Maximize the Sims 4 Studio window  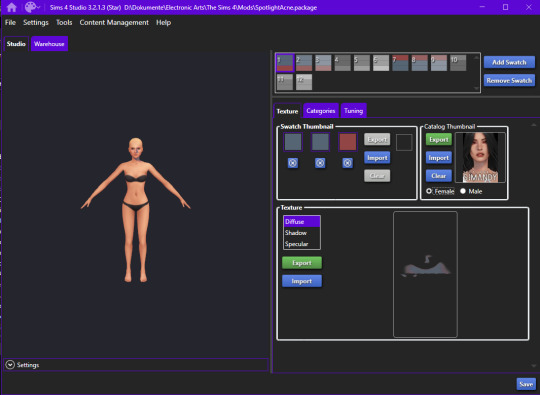505,7
